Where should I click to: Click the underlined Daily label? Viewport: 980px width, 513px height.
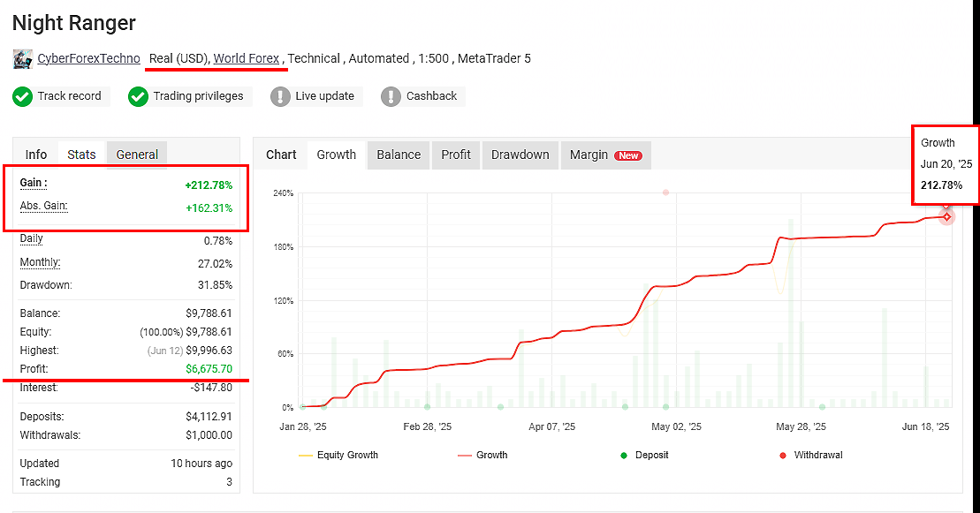tap(31, 238)
